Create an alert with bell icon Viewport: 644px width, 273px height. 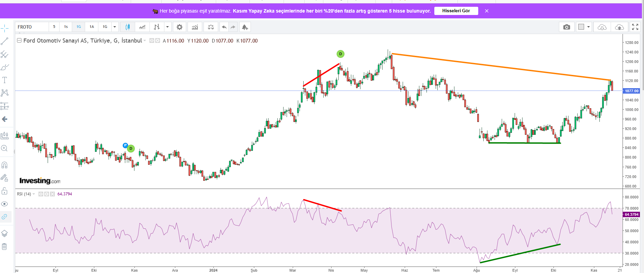pyautogui.click(x=245, y=27)
